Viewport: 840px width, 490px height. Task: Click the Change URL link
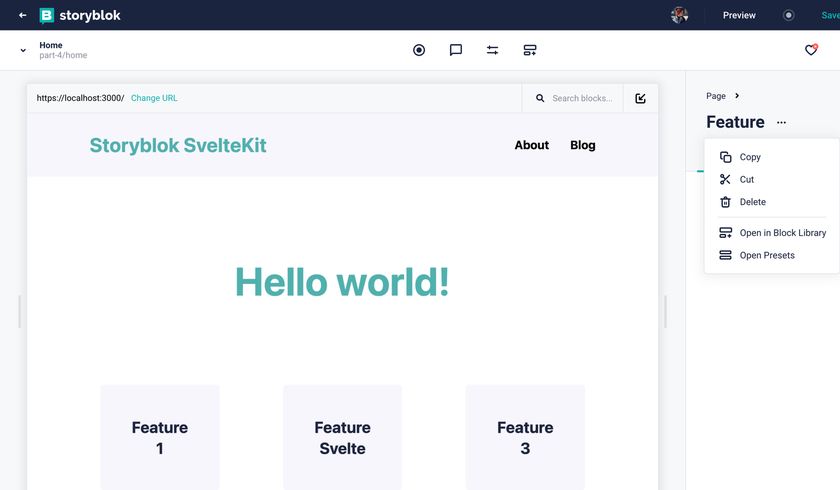[154, 98]
